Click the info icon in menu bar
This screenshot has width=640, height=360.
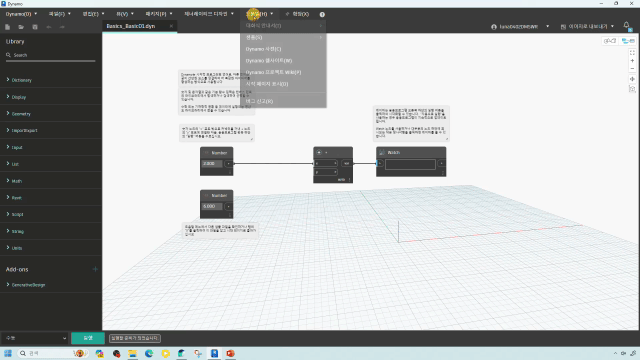pos(322,14)
